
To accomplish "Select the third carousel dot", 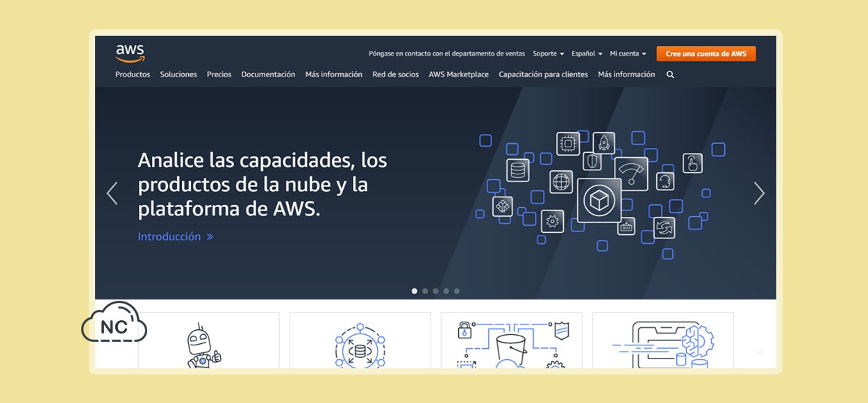I will click(435, 291).
